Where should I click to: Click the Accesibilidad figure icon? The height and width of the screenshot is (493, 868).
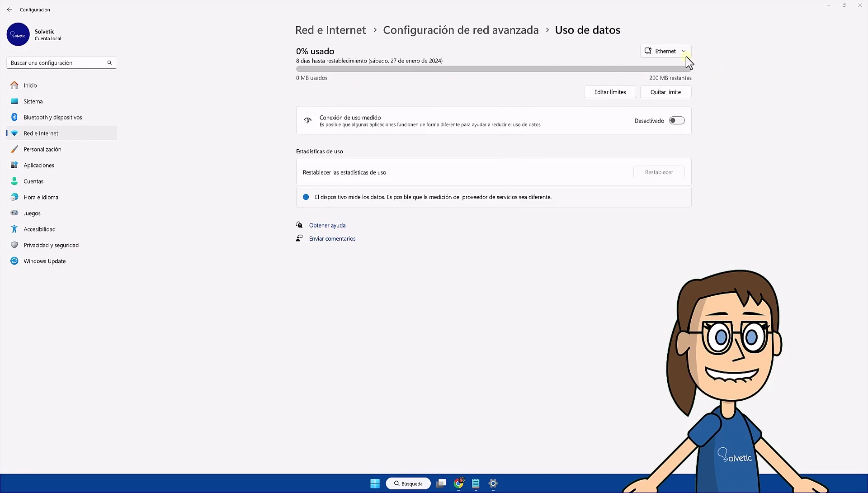tap(14, 229)
